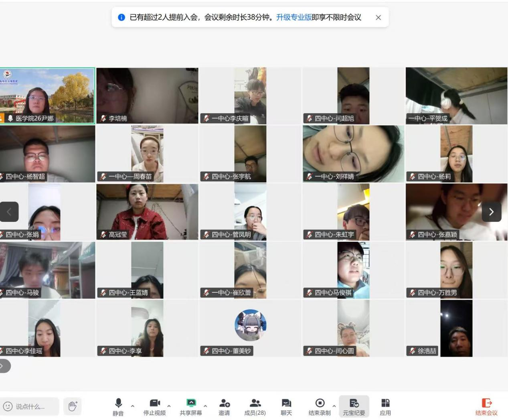Screen dimensions: 508x420
Task: Open the 邀请 invite icon
Action: 224,406
